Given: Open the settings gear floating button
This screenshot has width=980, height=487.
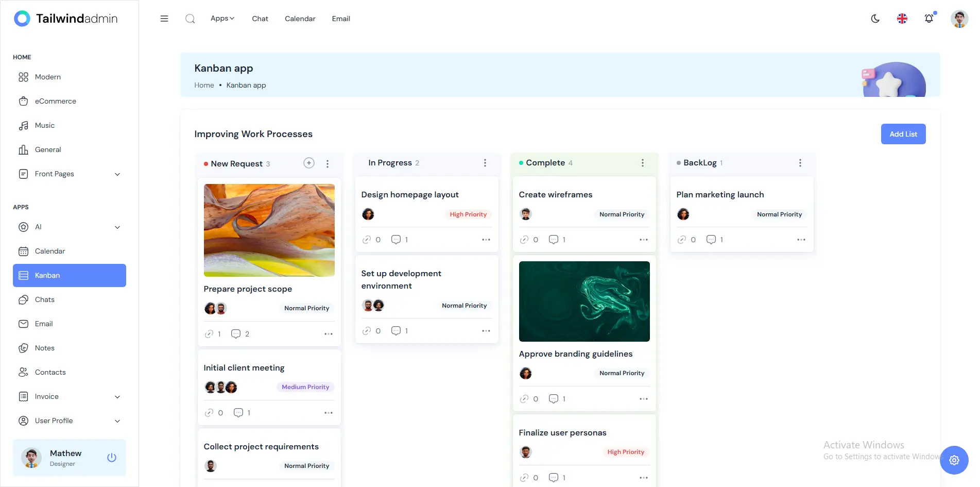Looking at the screenshot, I should click(954, 460).
